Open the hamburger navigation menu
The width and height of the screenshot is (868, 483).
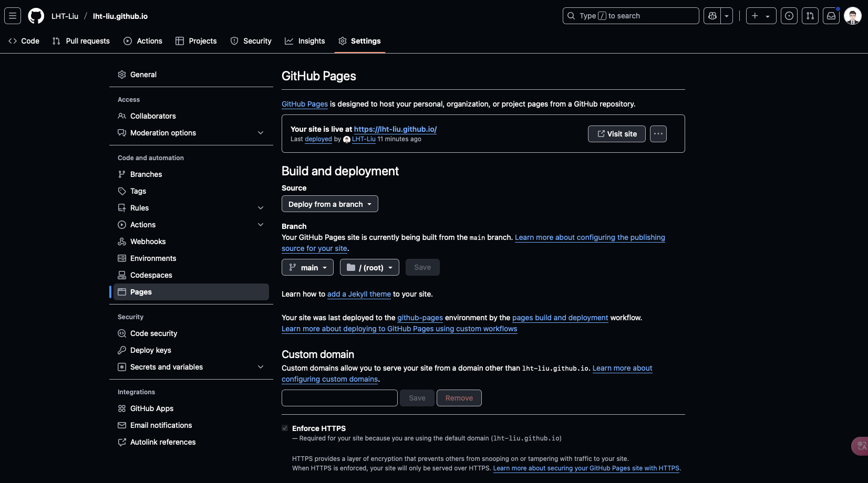(x=13, y=16)
